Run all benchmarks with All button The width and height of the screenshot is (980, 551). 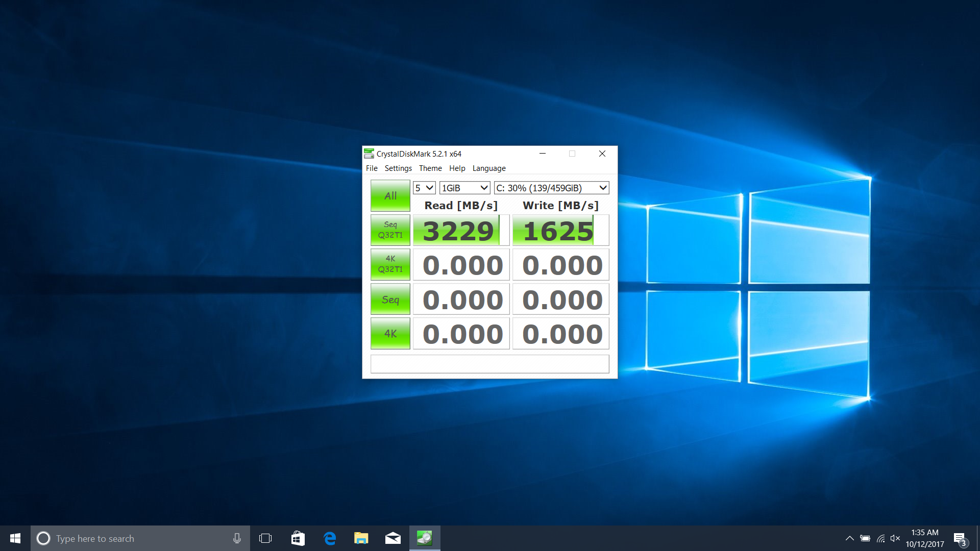(390, 196)
